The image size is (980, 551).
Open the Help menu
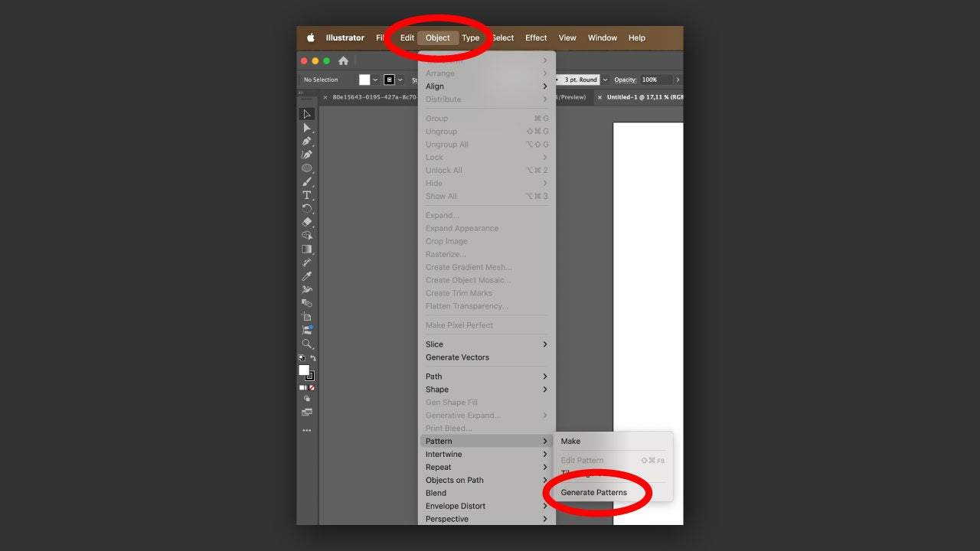[637, 37]
